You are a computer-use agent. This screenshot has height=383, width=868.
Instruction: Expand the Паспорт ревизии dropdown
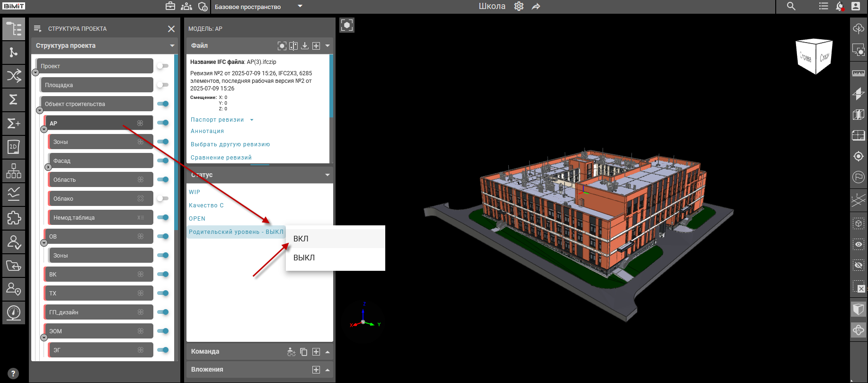coord(251,120)
